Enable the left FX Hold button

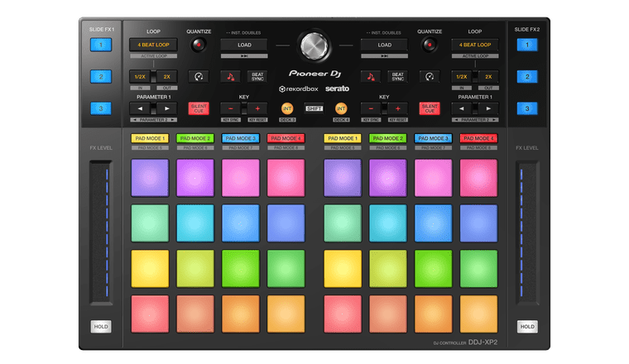point(101,327)
